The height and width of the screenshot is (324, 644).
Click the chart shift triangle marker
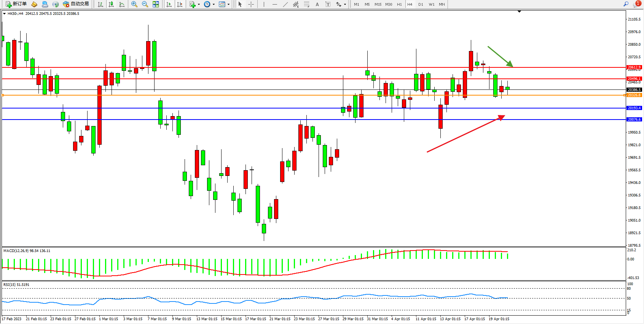(x=519, y=12)
